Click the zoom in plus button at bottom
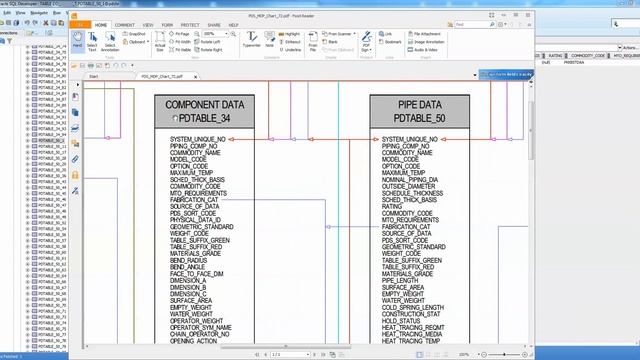The height and width of the screenshot is (360, 640). click(x=525, y=355)
